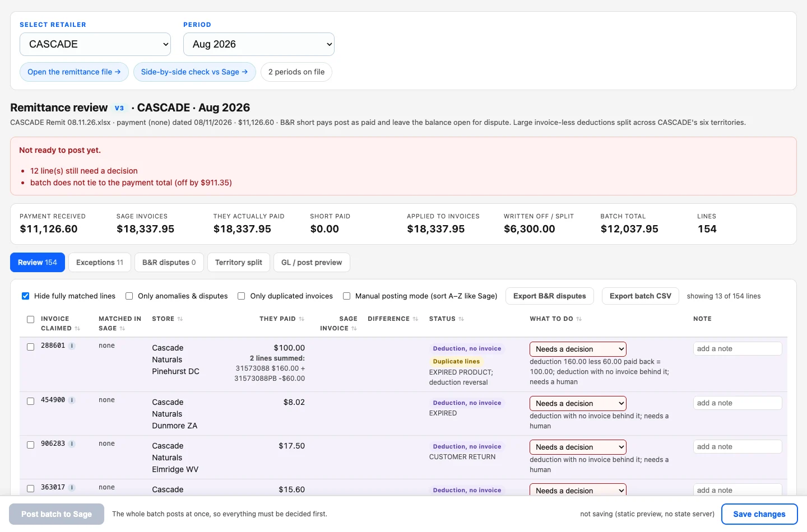Click info icon beside invoice 454900
The height and width of the screenshot is (532, 807).
72,400
